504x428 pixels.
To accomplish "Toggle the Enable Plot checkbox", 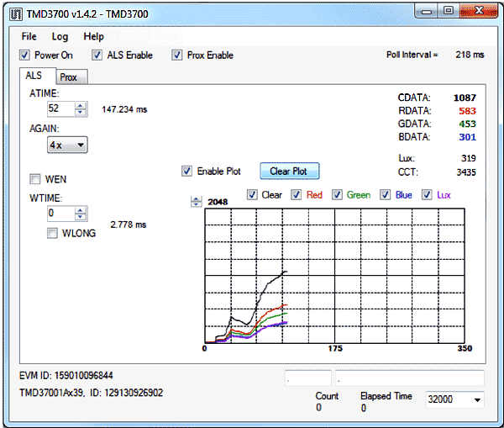I will [186, 172].
